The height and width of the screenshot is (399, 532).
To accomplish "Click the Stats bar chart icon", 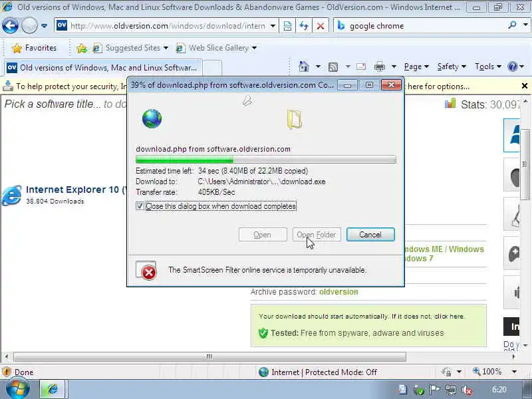I will point(450,103).
